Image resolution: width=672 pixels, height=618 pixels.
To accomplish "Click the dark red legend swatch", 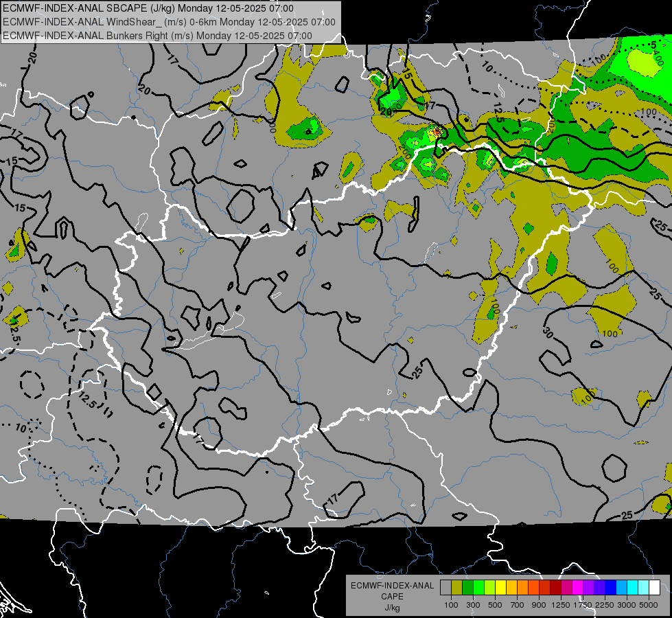I will point(555,588).
